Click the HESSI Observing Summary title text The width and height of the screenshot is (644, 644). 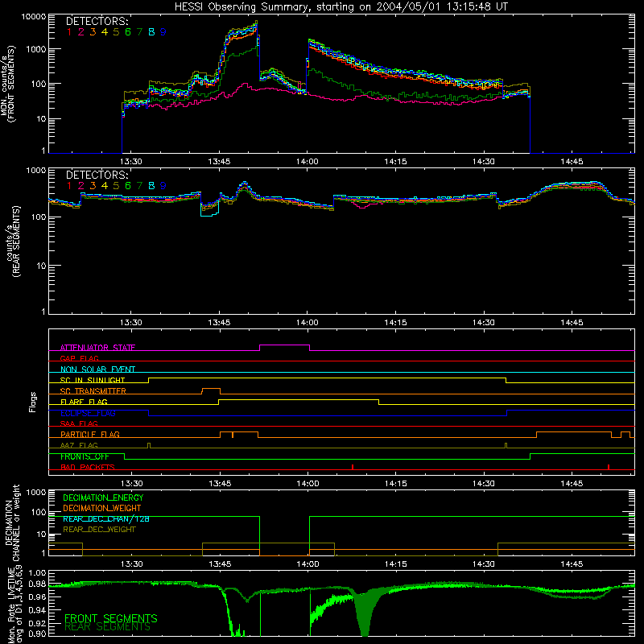[x=341, y=6]
